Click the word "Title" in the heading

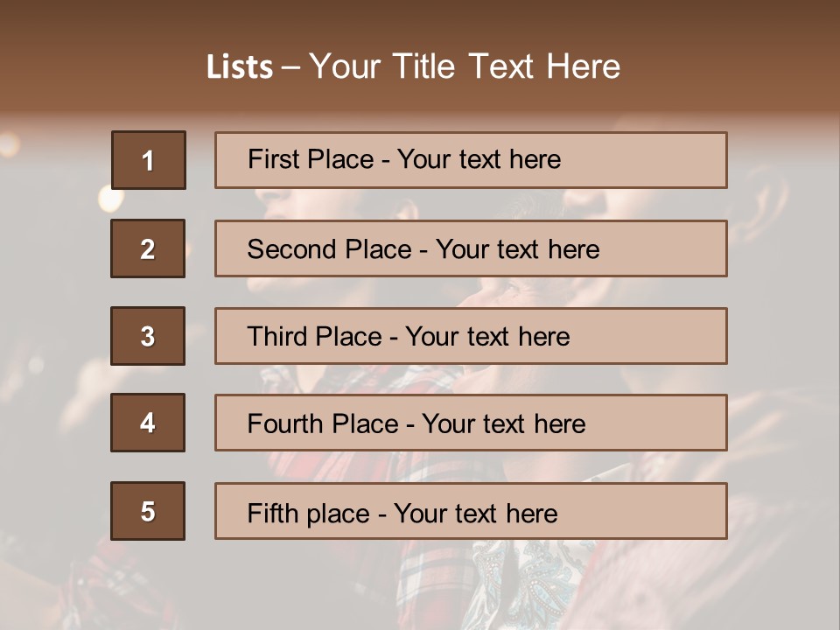(x=423, y=66)
